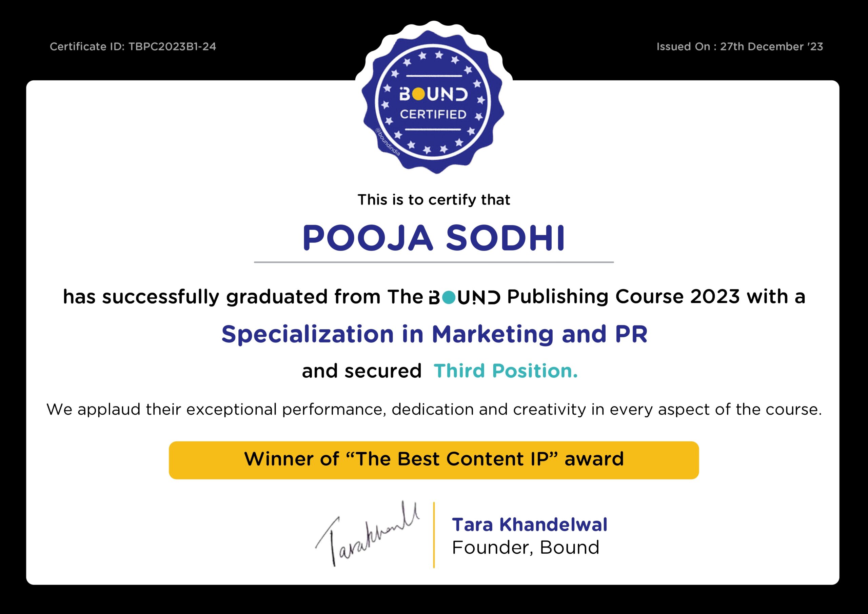Image resolution: width=868 pixels, height=614 pixels.
Task: Click This is to certify that line
Action: [x=434, y=200]
